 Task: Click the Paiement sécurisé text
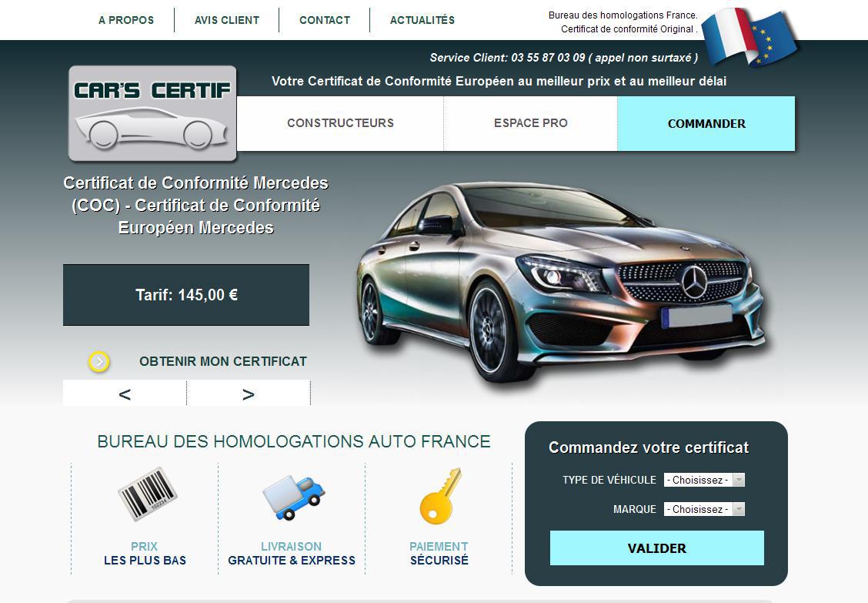tap(439, 554)
